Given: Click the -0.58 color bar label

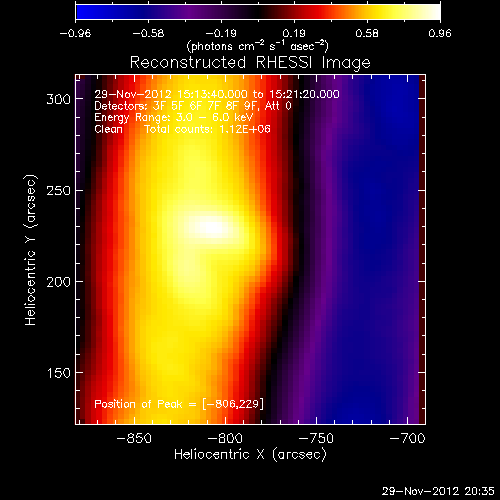Looking at the screenshot, I should click(148, 33).
